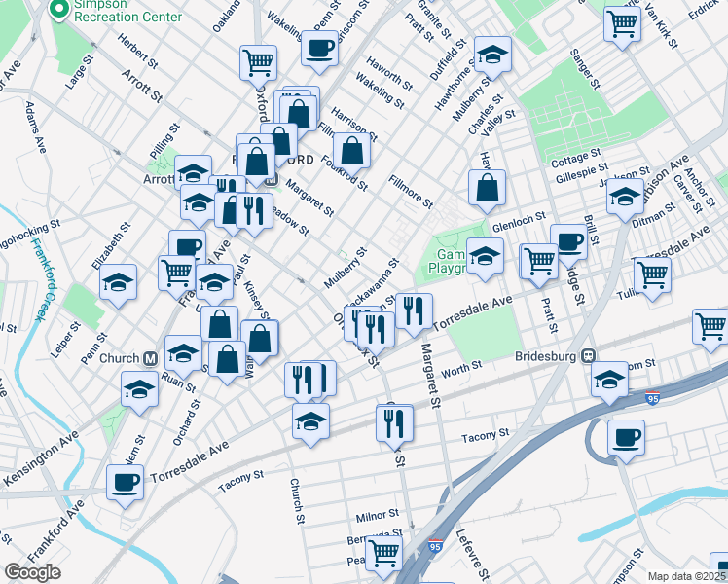Select the I-95 shield near Lefevre St
This screenshot has width=728, height=584.
435,545
